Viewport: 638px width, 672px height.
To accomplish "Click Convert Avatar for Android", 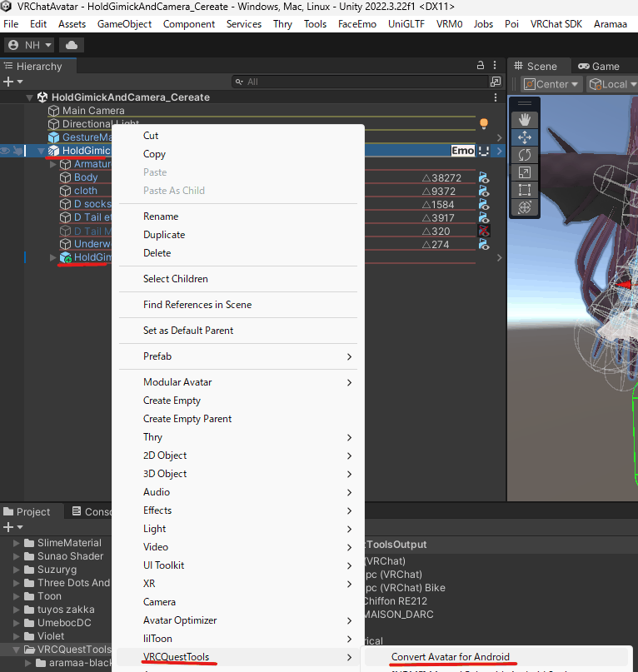I will (451, 657).
